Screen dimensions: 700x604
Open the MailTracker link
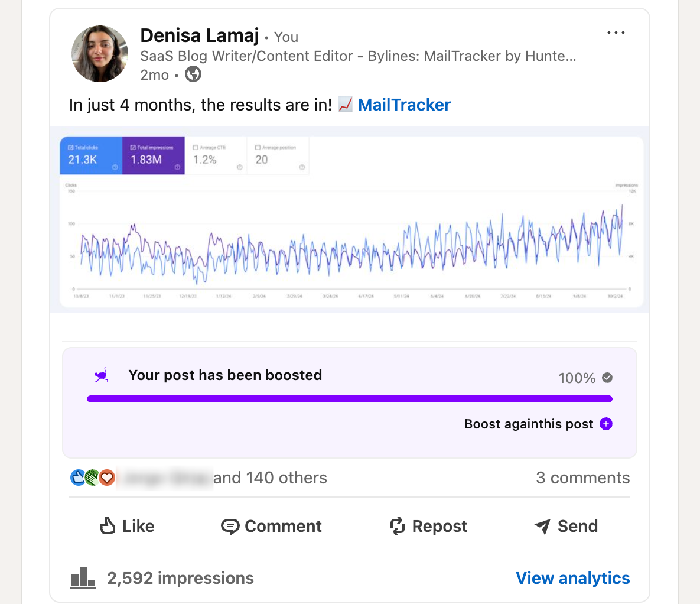(x=405, y=105)
